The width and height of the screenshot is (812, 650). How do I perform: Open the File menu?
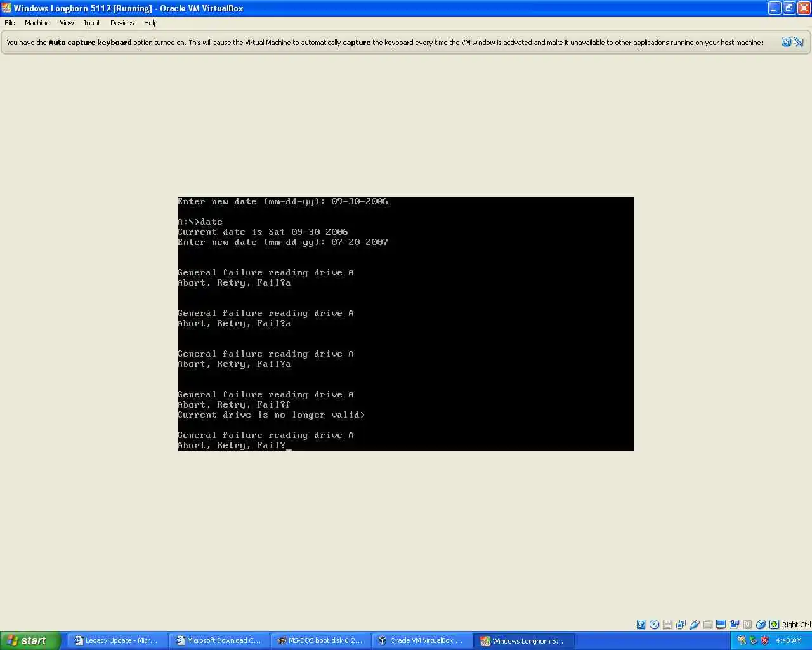[10, 23]
